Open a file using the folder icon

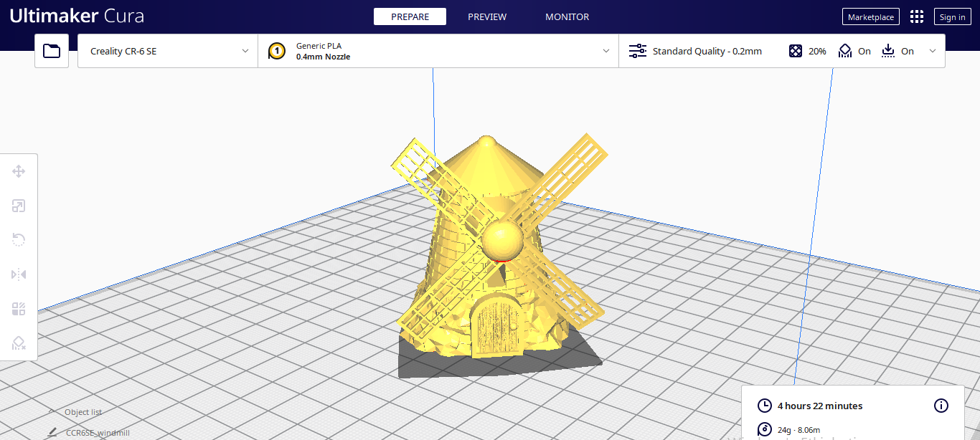(x=51, y=50)
